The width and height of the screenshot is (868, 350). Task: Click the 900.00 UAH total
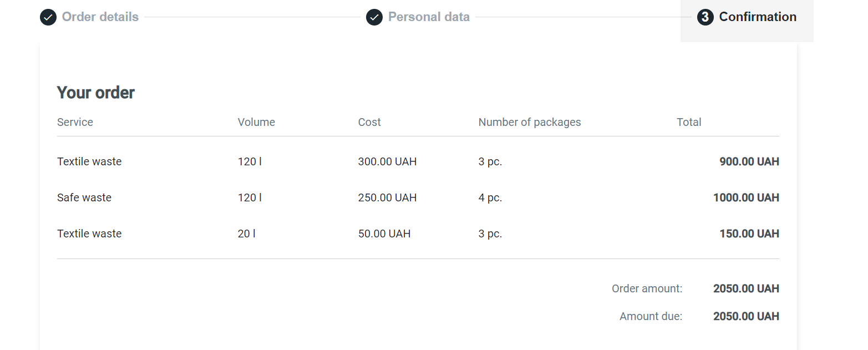point(749,162)
